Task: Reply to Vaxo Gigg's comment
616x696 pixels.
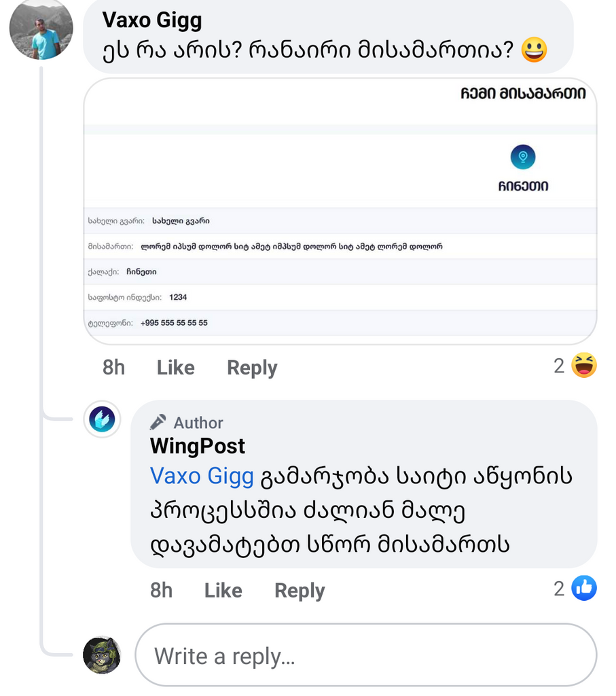Action: pyautogui.click(x=251, y=368)
